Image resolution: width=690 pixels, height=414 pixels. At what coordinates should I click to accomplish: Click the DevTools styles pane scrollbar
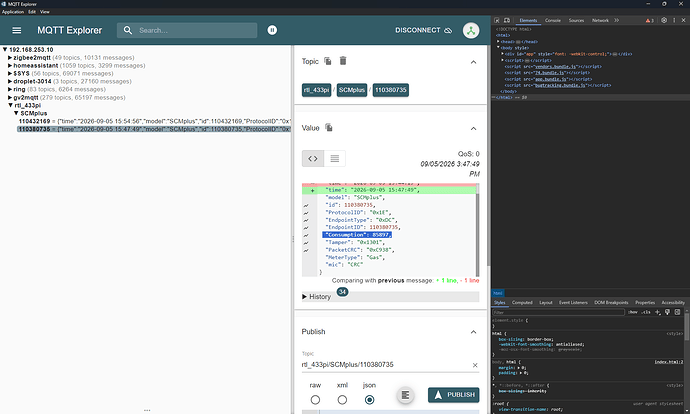[686, 328]
